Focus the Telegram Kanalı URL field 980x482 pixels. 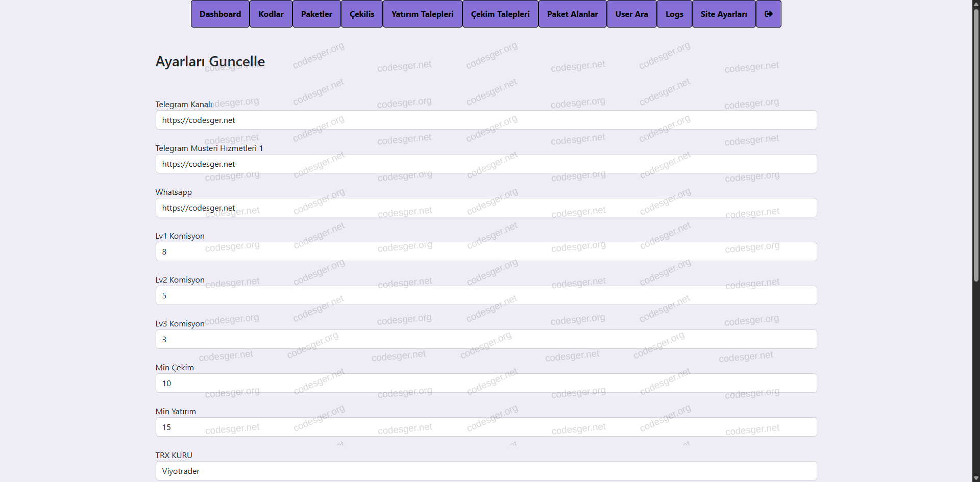(x=485, y=120)
